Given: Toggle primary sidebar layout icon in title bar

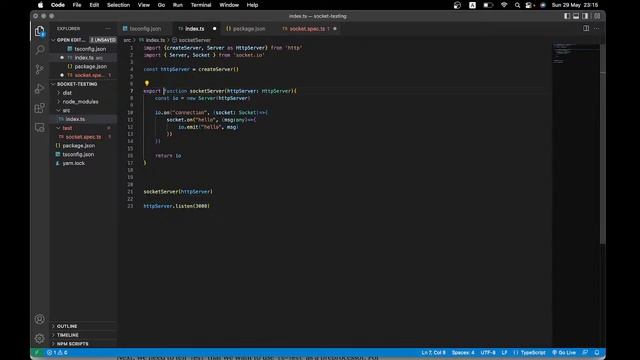Looking at the screenshot, I should 567,16.
